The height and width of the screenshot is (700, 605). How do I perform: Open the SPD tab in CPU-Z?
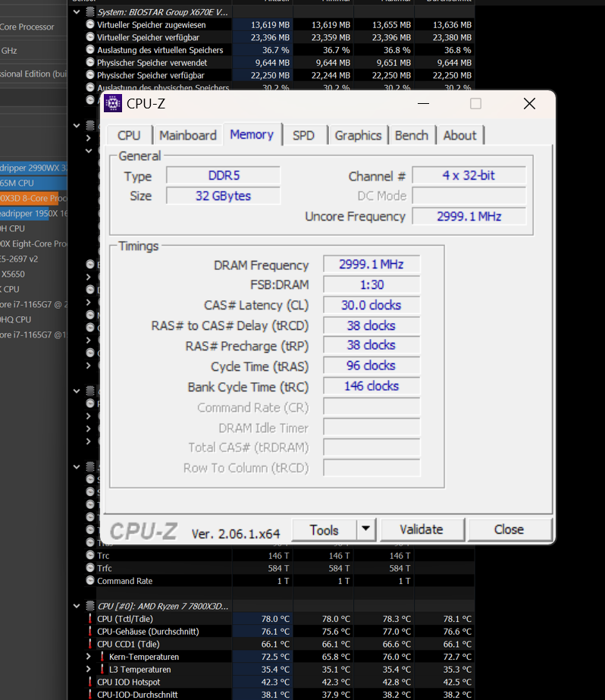303,135
